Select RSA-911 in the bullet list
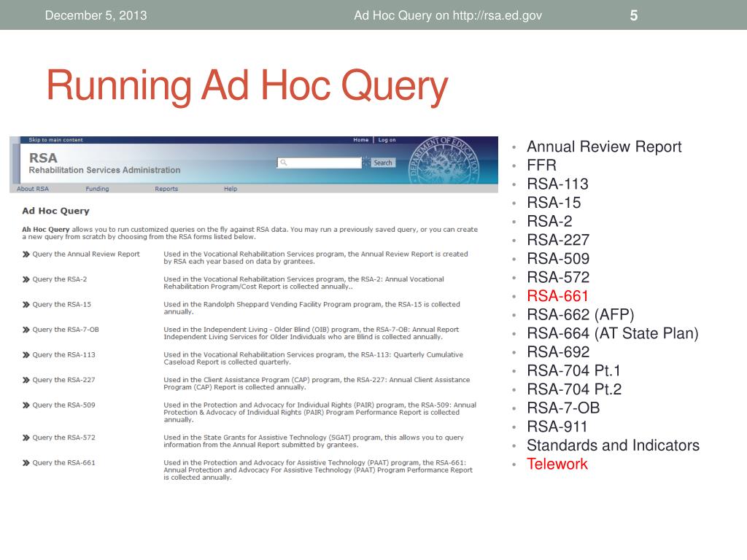 [x=557, y=427]
